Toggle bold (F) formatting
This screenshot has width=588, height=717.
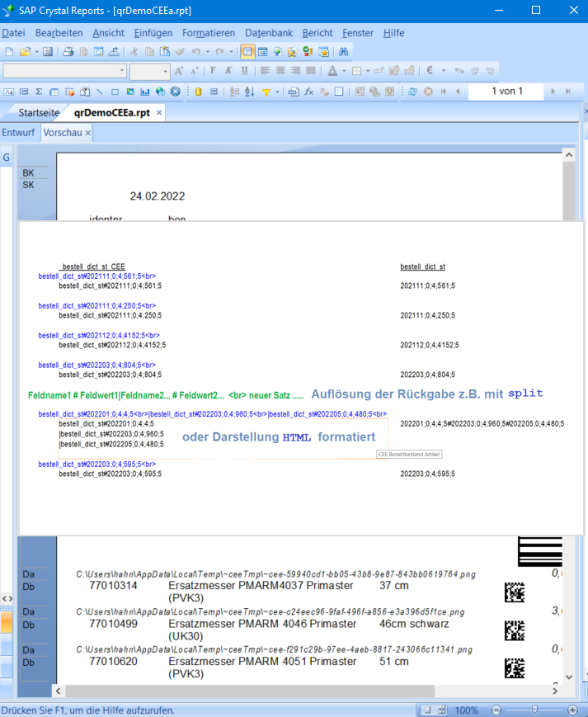point(213,70)
